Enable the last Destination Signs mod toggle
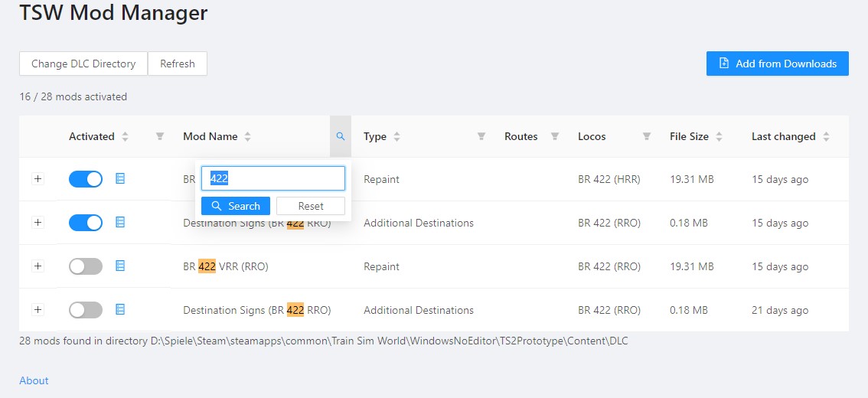Image resolution: width=868 pixels, height=398 pixels. pyautogui.click(x=86, y=310)
